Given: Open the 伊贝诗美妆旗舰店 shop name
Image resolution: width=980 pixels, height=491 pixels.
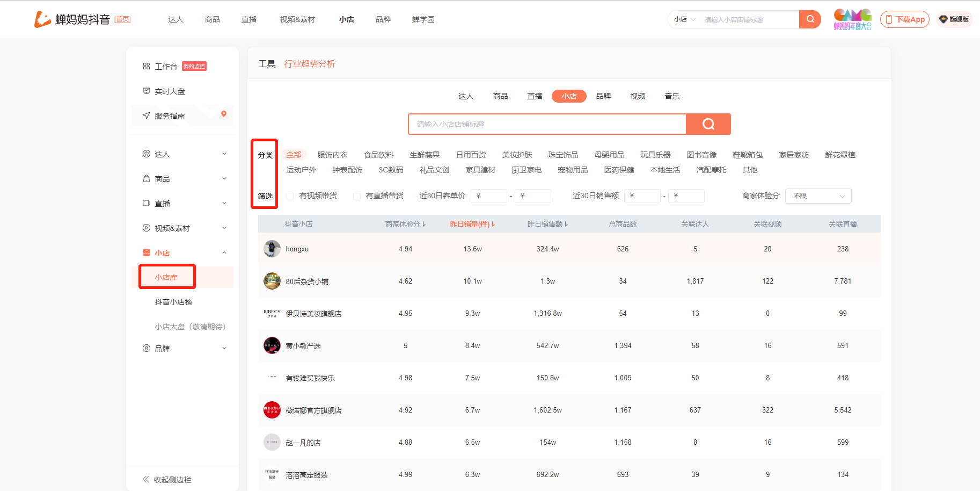Looking at the screenshot, I should click(313, 314).
